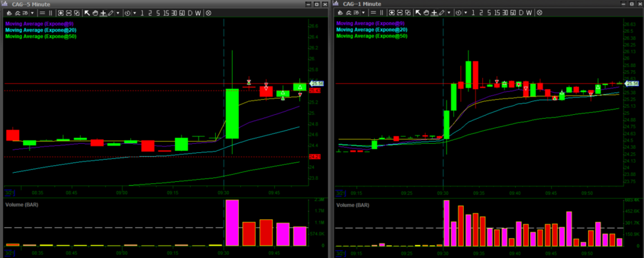Pick the pencil drawing tool in 1 Minute chart
Screen dimensions: 644x258
tap(442, 13)
